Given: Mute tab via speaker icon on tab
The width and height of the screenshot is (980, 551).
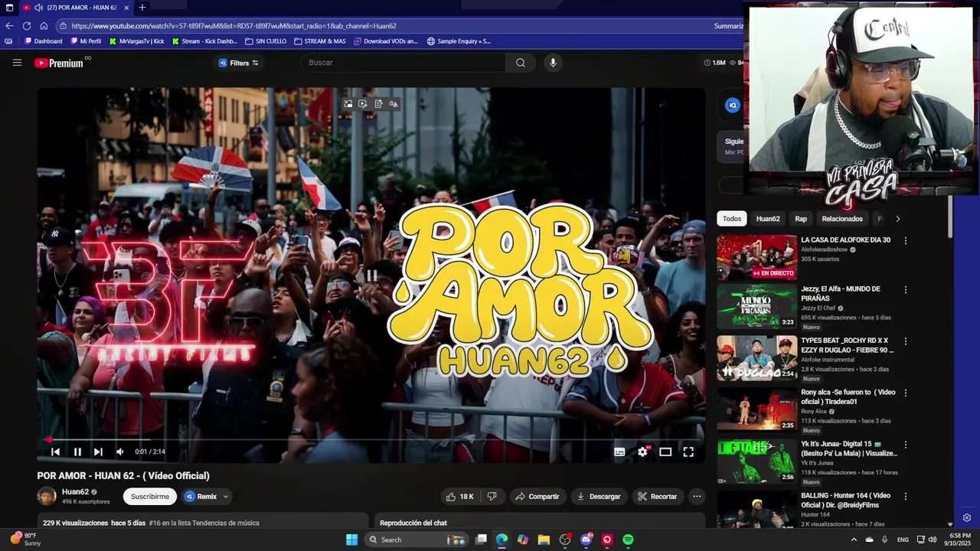Looking at the screenshot, I should 38,8.
